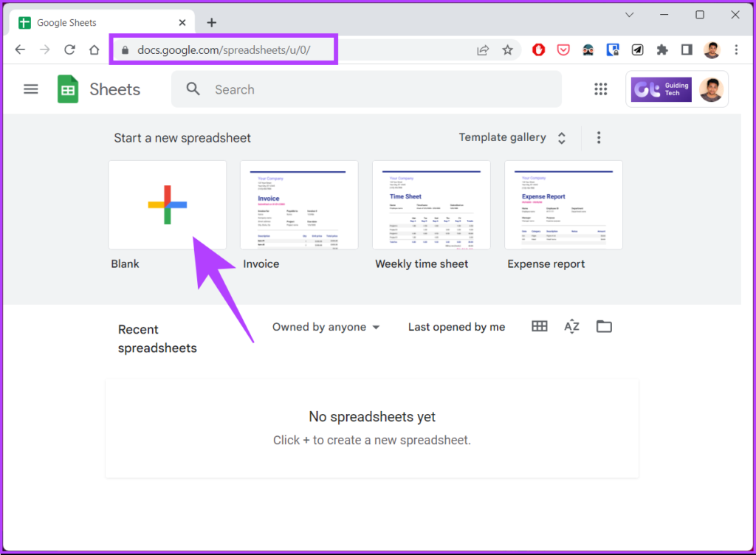Screen dimensions: 756x555
Task: Click the masked face extension icon
Action: pyautogui.click(x=588, y=50)
